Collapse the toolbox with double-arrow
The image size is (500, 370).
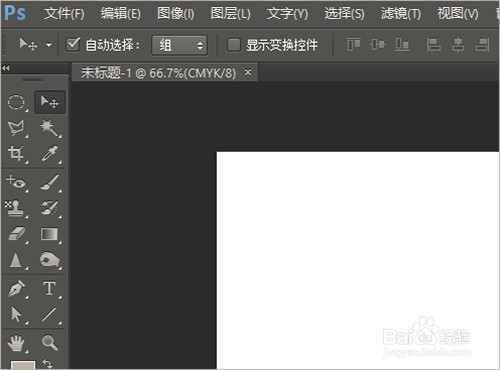(6, 68)
